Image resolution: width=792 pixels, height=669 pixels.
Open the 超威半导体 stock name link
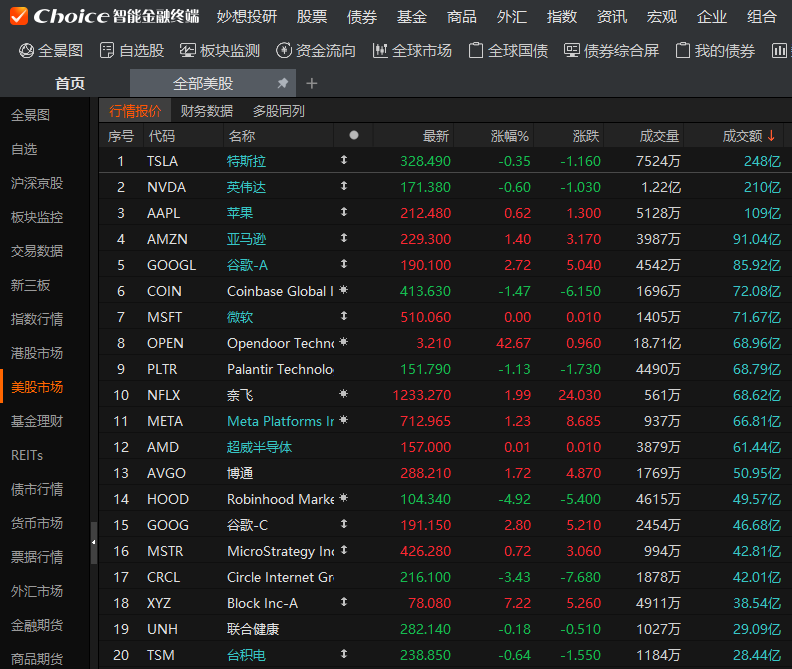click(259, 447)
